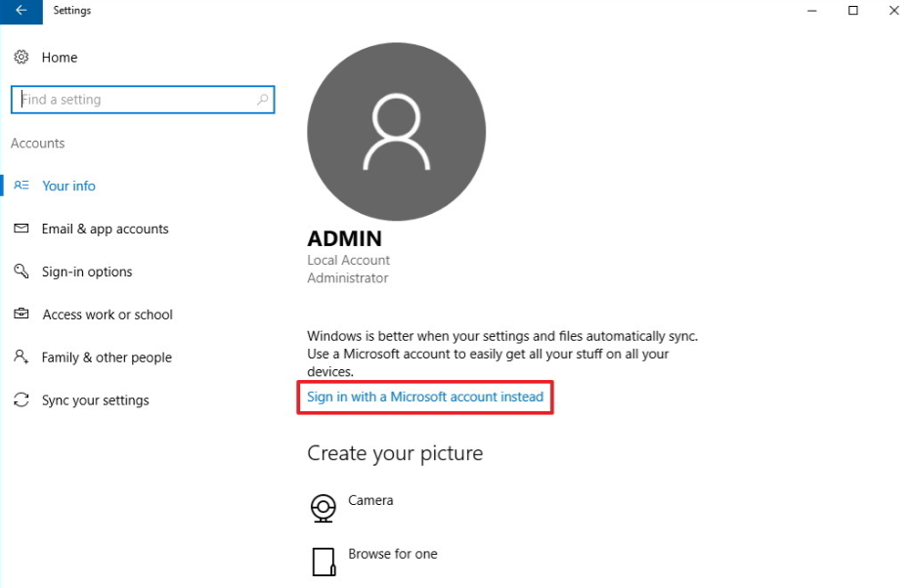907x588 pixels.
Task: Open the Family & other people section
Action: [107, 357]
